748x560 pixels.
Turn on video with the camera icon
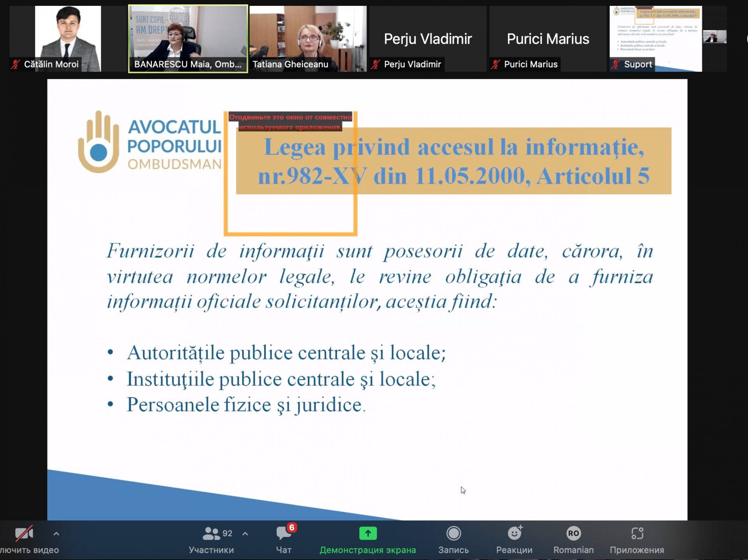(x=24, y=534)
